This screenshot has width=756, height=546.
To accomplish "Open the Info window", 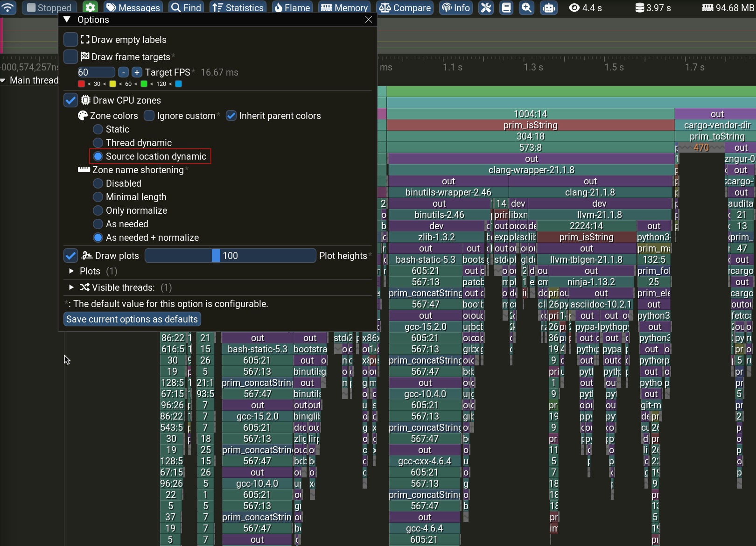I will click(455, 7).
